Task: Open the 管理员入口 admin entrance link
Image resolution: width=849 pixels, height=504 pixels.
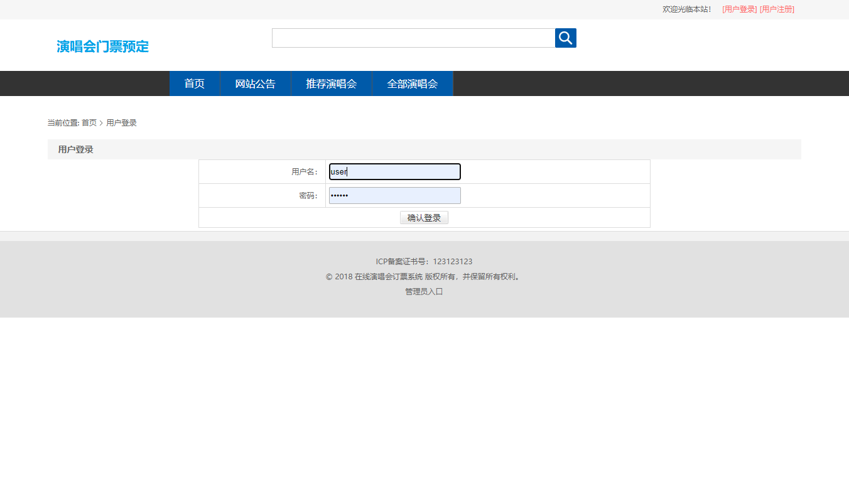Action: (x=424, y=291)
